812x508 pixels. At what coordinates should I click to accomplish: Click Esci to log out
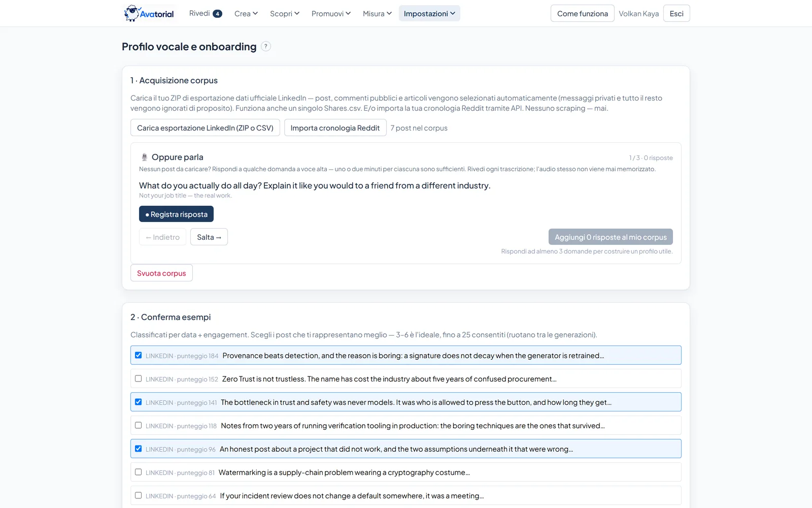[676, 14]
